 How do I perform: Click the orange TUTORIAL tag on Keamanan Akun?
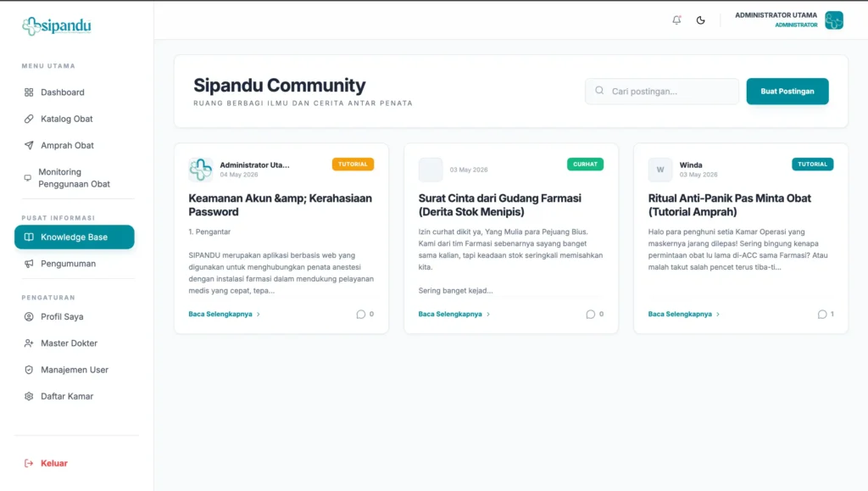(x=353, y=164)
